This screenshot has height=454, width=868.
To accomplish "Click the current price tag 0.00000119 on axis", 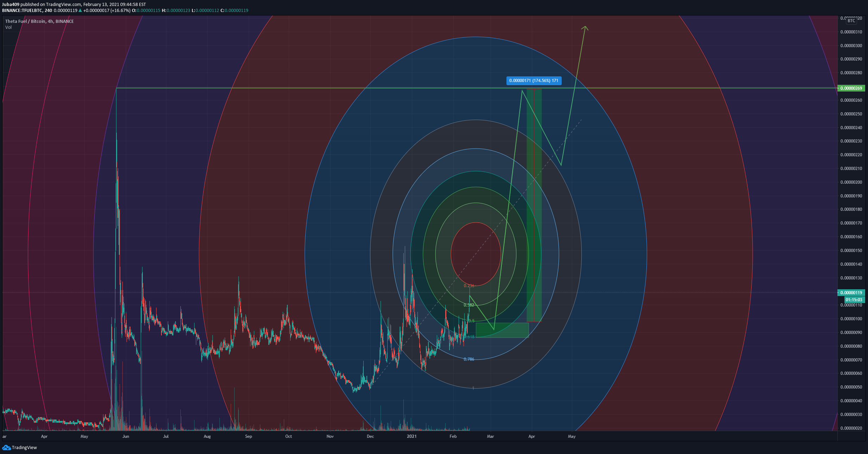I will coord(851,293).
